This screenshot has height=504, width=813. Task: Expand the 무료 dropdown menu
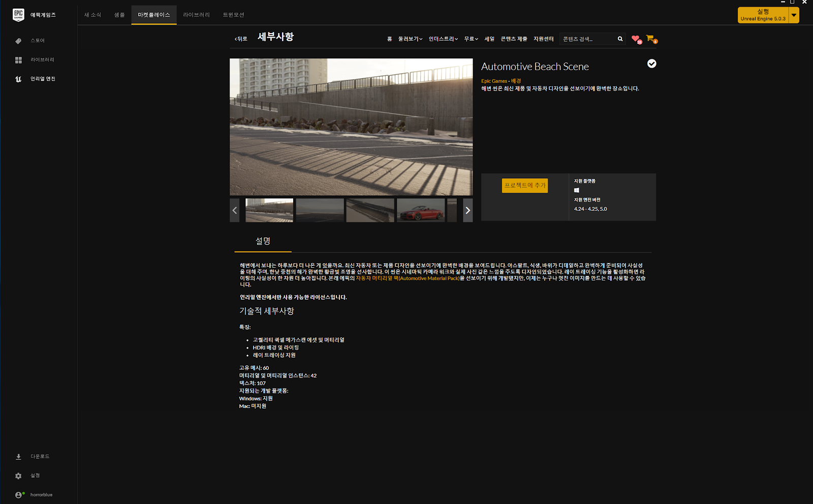click(x=471, y=39)
